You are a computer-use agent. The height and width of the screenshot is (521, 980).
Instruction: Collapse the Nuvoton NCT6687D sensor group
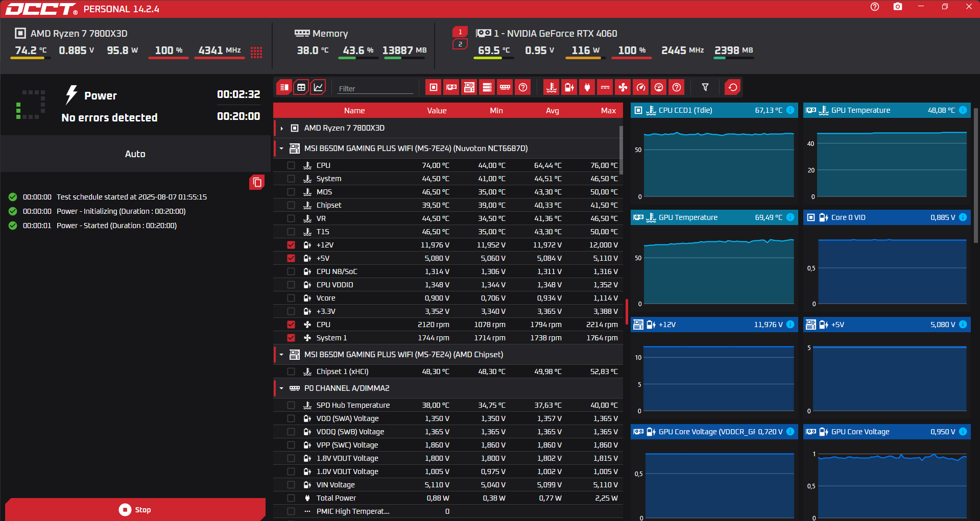(281, 148)
